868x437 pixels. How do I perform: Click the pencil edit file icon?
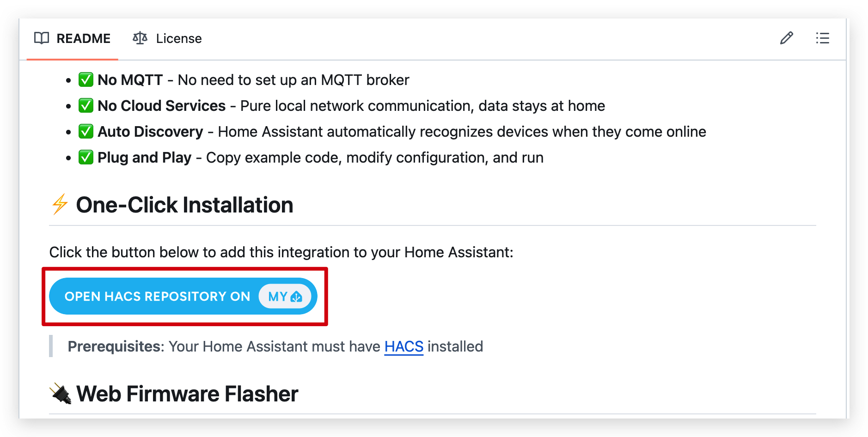coord(786,38)
